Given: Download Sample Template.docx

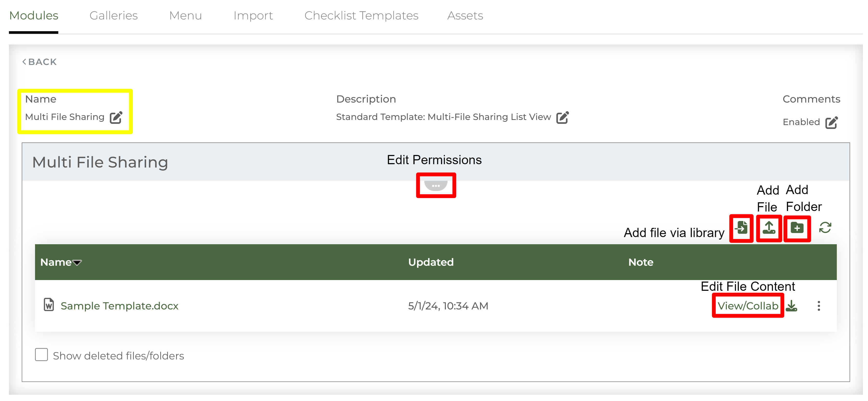Looking at the screenshot, I should pos(792,306).
